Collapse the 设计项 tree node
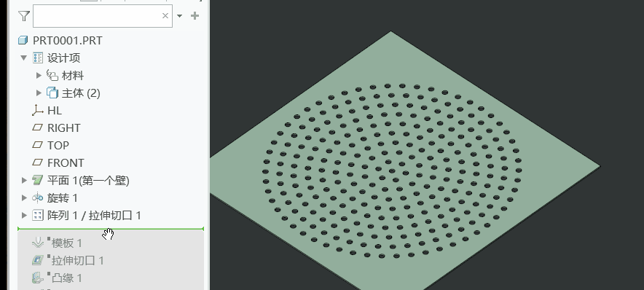The height and width of the screenshot is (290, 644). coord(24,58)
